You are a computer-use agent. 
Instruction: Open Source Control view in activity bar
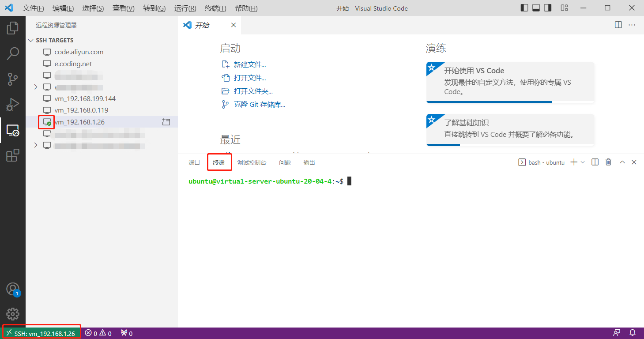point(13,79)
